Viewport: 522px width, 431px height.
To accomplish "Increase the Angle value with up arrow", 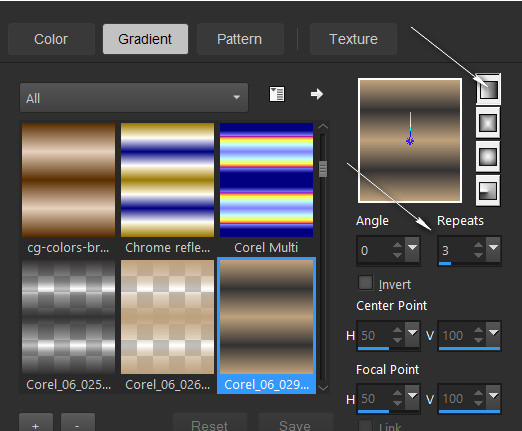I will (x=397, y=245).
